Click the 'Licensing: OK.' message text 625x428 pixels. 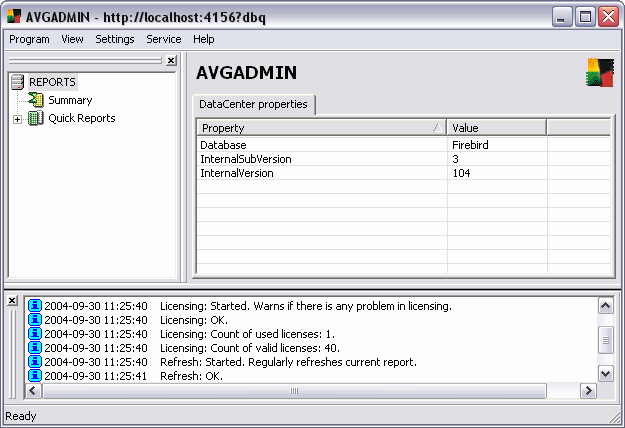(194, 320)
